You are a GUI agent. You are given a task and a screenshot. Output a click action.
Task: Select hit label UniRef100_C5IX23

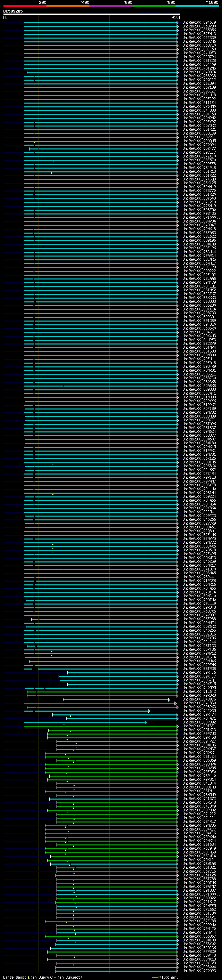tap(199, 730)
